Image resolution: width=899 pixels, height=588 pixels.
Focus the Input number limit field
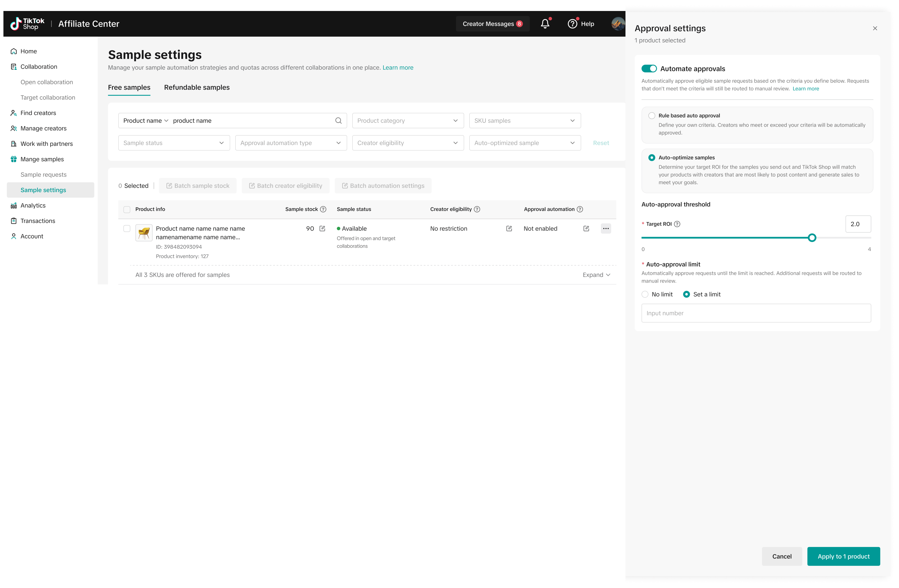coord(756,313)
